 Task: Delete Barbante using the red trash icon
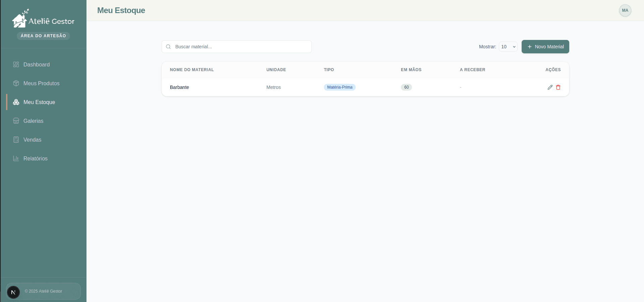pos(558,87)
